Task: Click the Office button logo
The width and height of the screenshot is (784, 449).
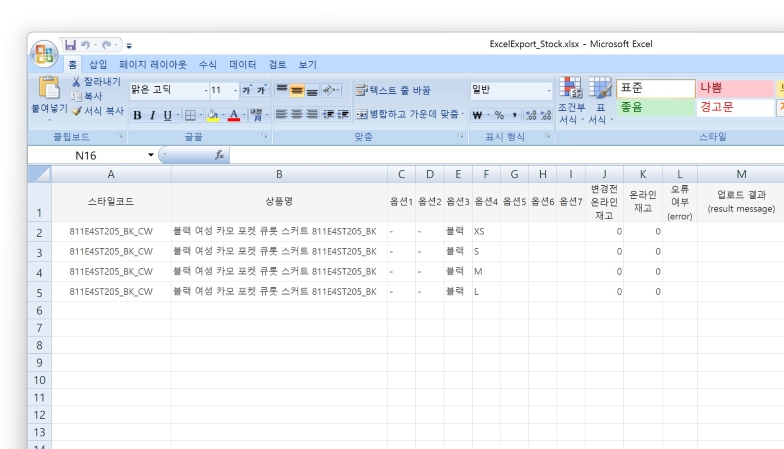Action: 44,53
